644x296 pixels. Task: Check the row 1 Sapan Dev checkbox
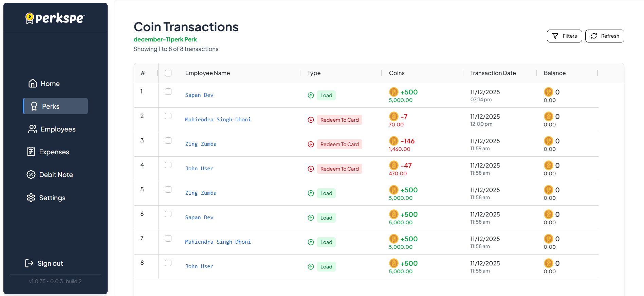[x=168, y=92]
